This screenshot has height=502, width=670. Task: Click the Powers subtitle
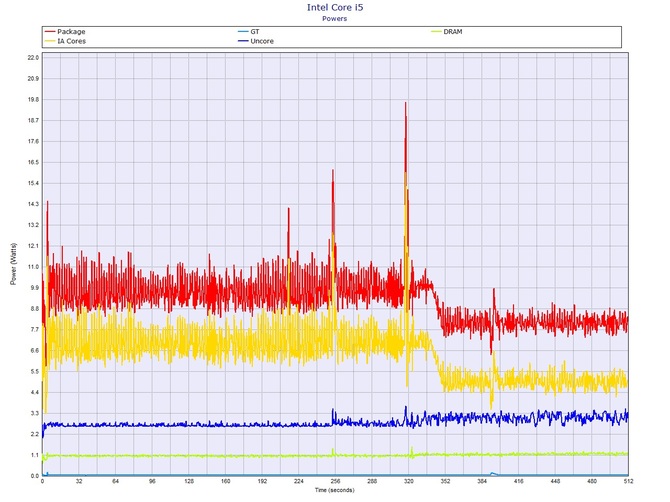pos(335,19)
